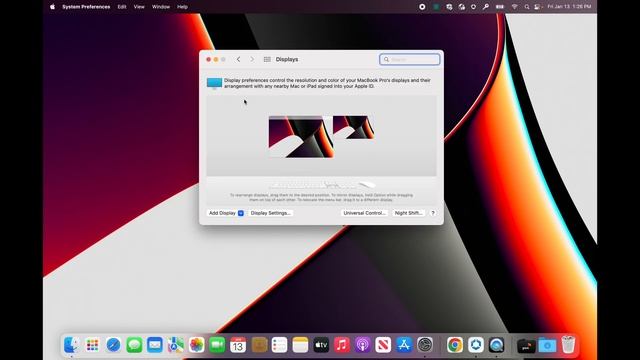
Task: Launch Google Chrome from Dock
Action: (x=455, y=345)
